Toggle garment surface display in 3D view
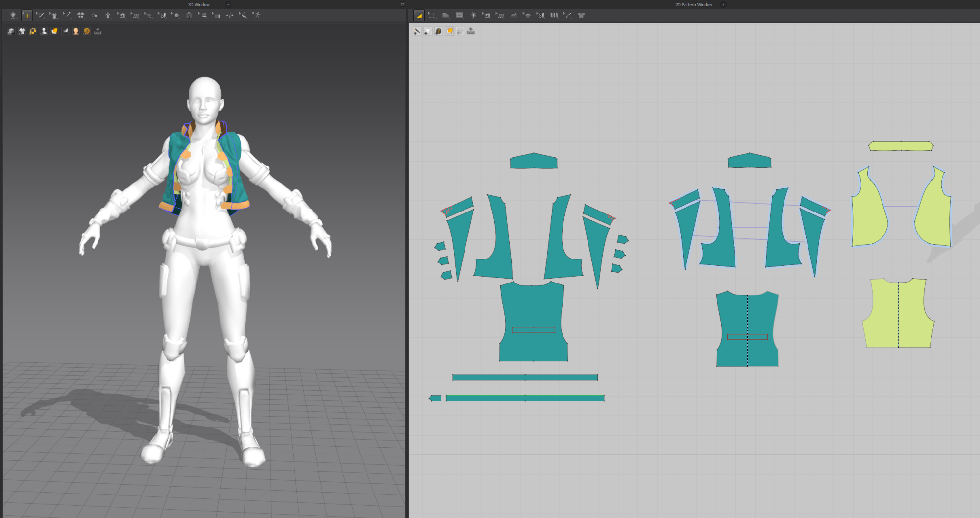This screenshot has width=980, height=518. (x=11, y=31)
